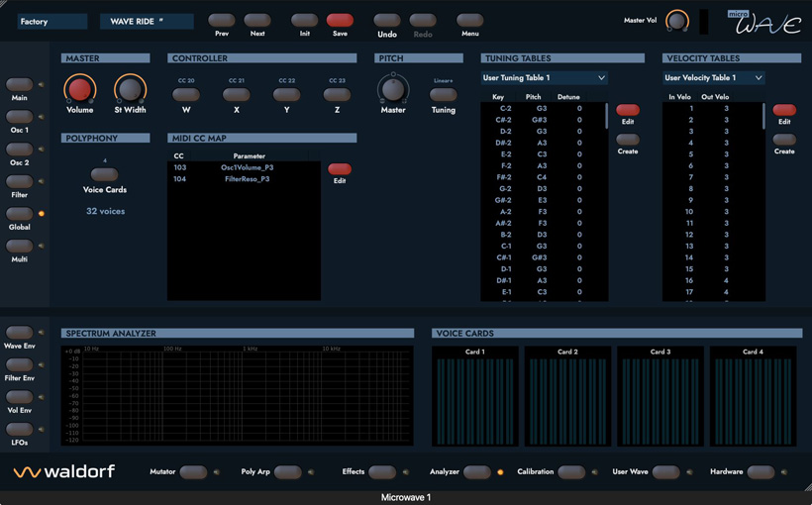Open the LFOs page
Screen dimensions: 812x505
19,429
